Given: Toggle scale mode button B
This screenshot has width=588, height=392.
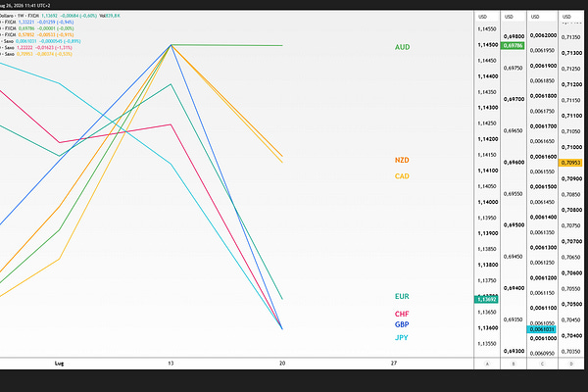Looking at the screenshot, I should (x=514, y=364).
